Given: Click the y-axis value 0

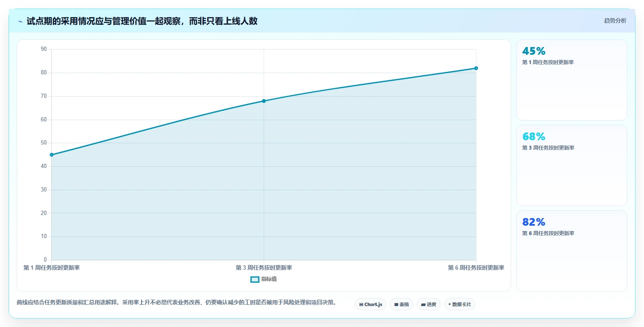Looking at the screenshot, I should click(x=45, y=260).
